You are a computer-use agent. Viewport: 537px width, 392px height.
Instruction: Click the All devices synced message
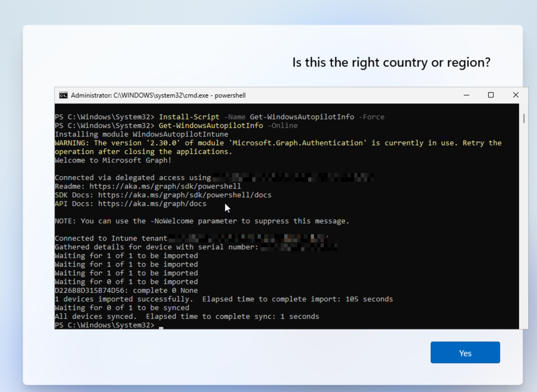[187, 316]
